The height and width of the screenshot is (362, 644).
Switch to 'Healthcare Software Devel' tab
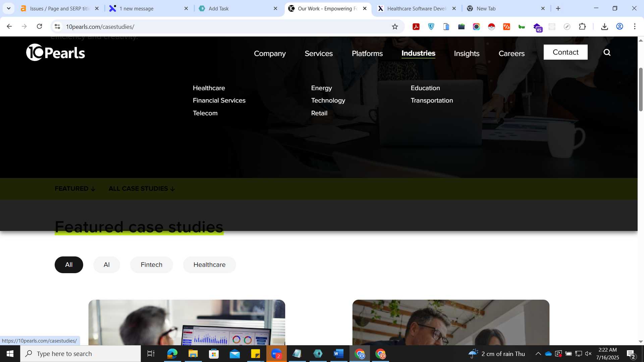pos(417,8)
